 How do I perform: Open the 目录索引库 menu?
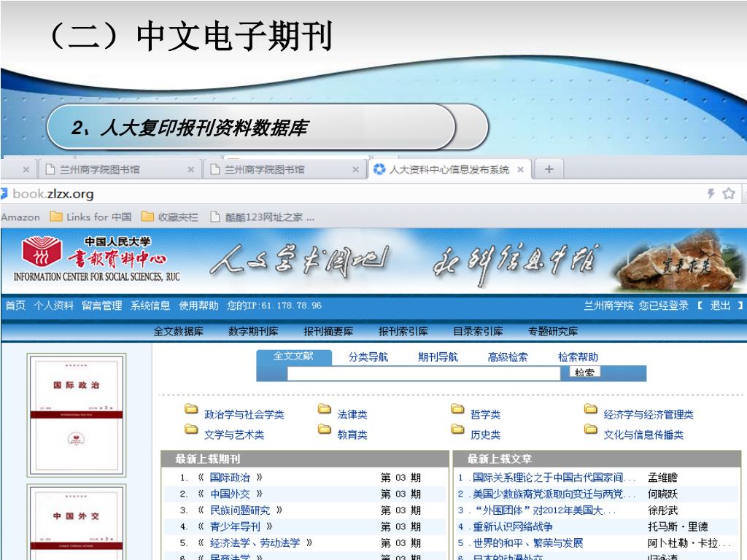tap(478, 332)
